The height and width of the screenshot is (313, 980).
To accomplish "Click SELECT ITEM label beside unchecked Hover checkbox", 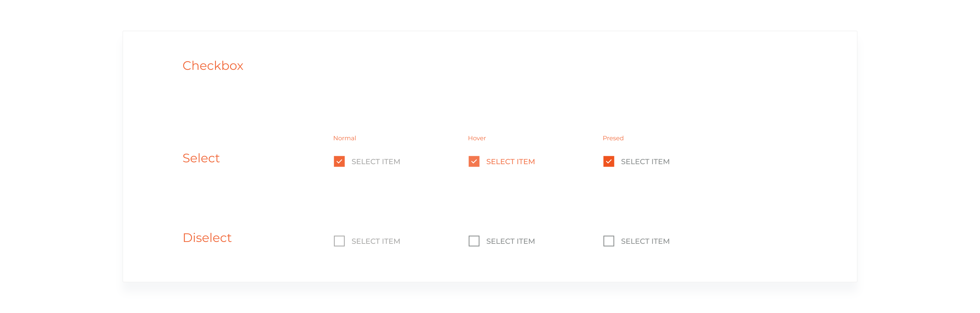I will pyautogui.click(x=510, y=241).
